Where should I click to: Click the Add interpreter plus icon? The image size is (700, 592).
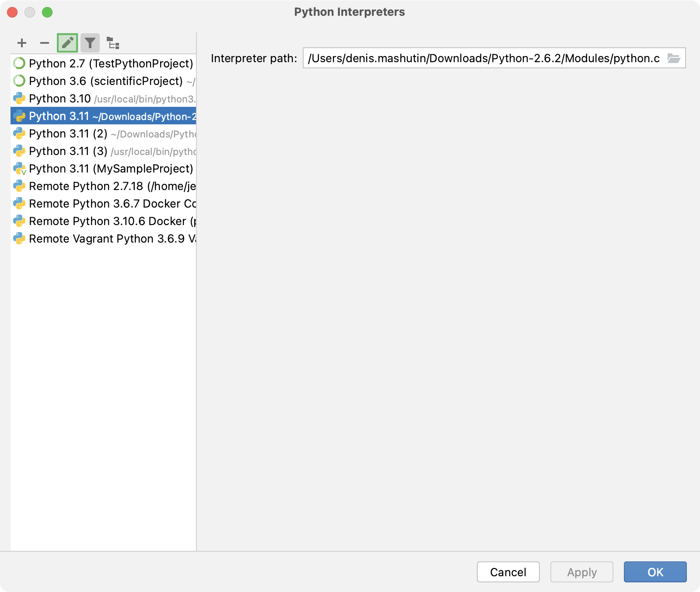(22, 43)
